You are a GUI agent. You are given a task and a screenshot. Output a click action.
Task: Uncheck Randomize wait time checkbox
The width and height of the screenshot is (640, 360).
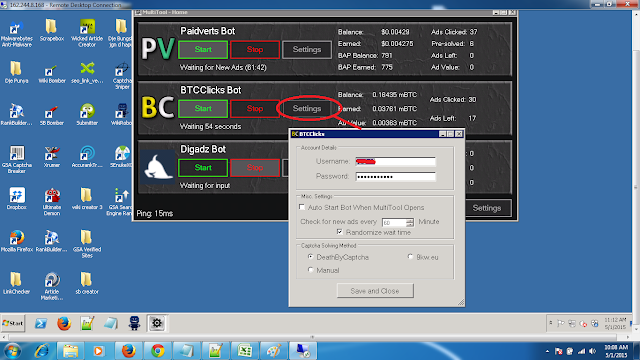click(x=340, y=232)
